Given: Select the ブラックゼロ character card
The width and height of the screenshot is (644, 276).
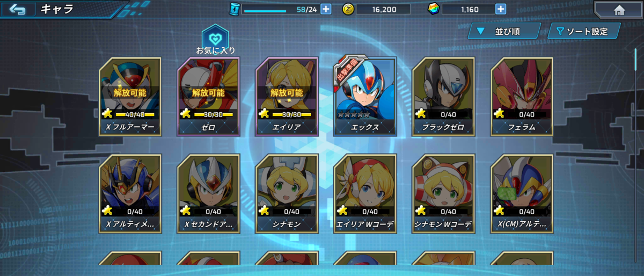Looking at the screenshot, I should 443,96.
